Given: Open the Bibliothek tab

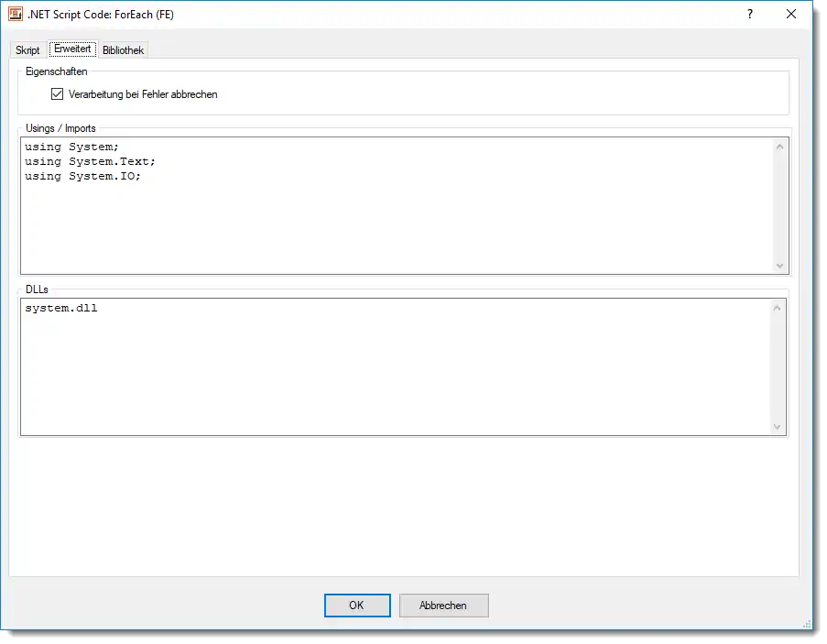Looking at the screenshot, I should (x=123, y=50).
